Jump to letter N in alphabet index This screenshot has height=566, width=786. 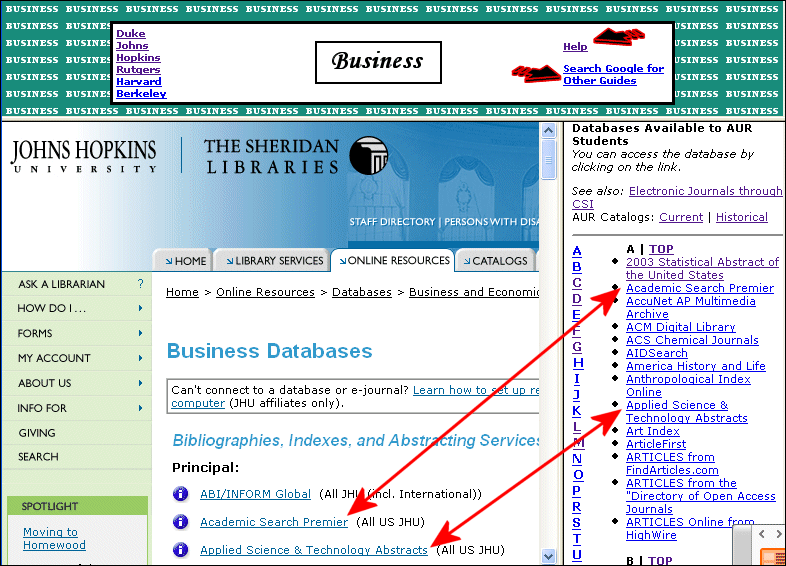pyautogui.click(x=577, y=459)
